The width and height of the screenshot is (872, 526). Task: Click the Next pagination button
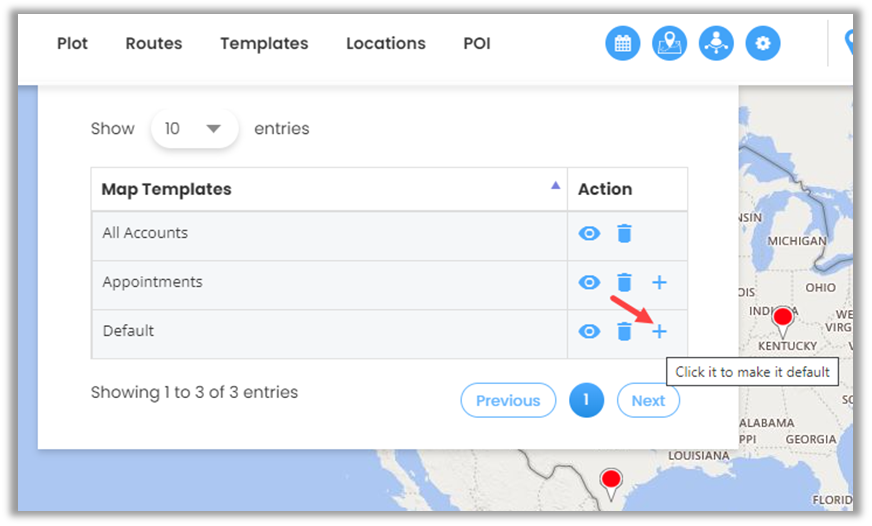pyautogui.click(x=648, y=400)
